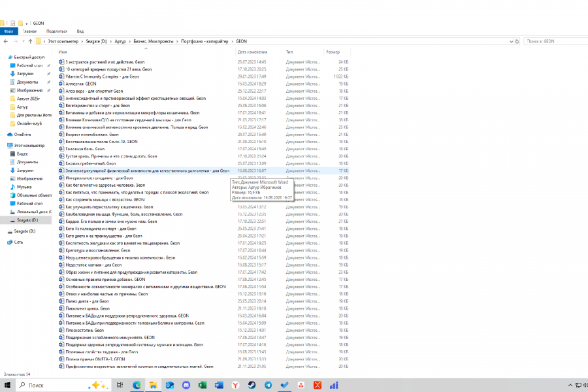Open the Windows Start menu

7,385
